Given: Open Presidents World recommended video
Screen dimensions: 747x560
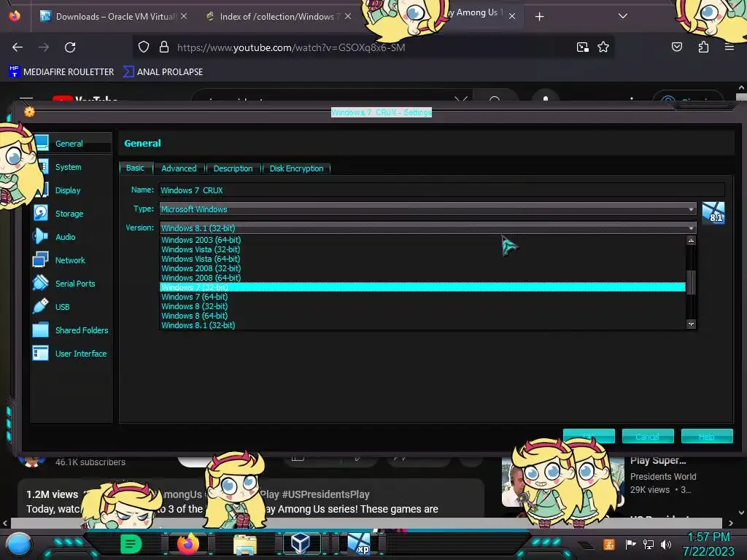Looking at the screenshot, I should (662, 477).
